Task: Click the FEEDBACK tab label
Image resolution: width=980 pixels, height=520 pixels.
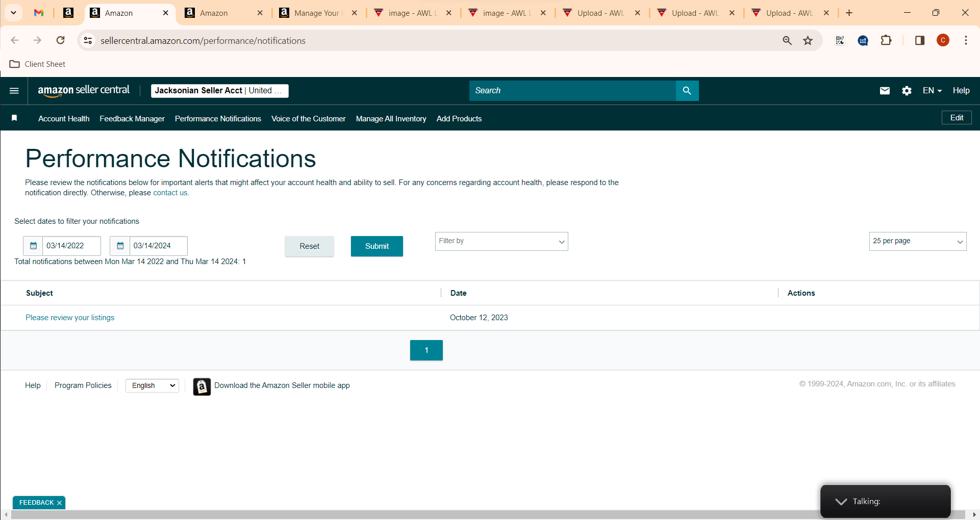Action: 36,503
